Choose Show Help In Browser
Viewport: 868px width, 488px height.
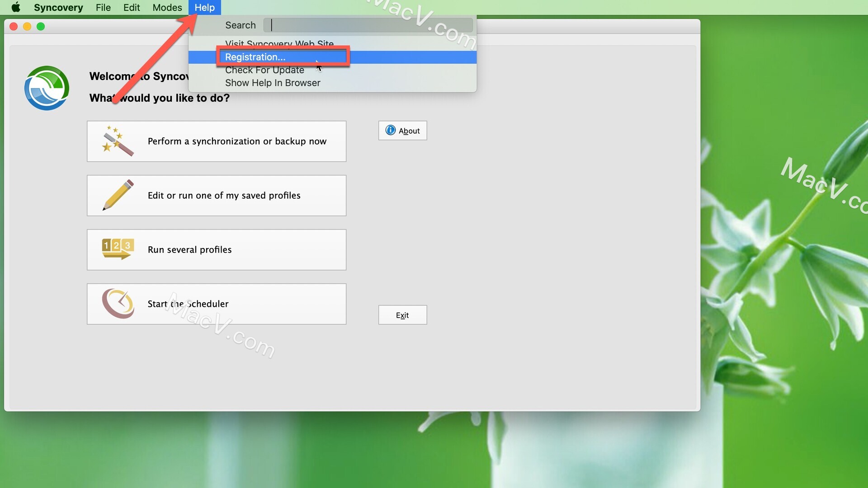(x=332, y=83)
